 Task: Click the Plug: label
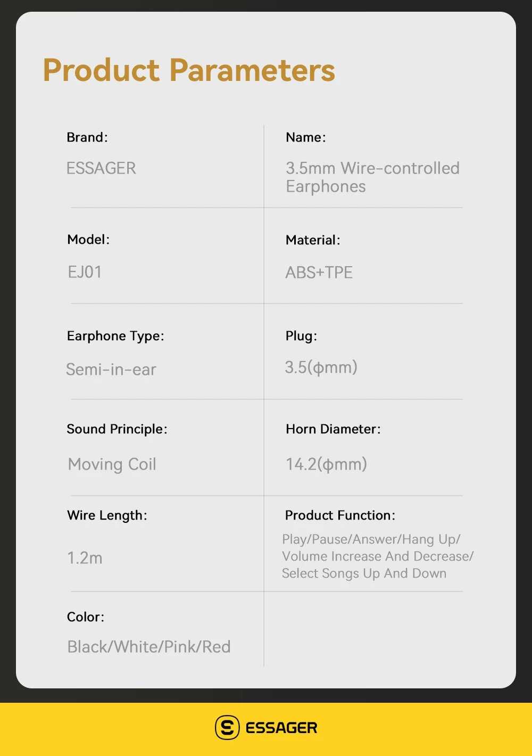[x=301, y=336]
